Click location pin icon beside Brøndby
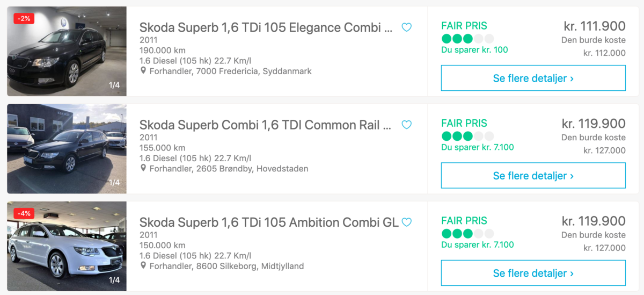Image resolution: width=644 pixels, height=295 pixels. pyautogui.click(x=143, y=168)
